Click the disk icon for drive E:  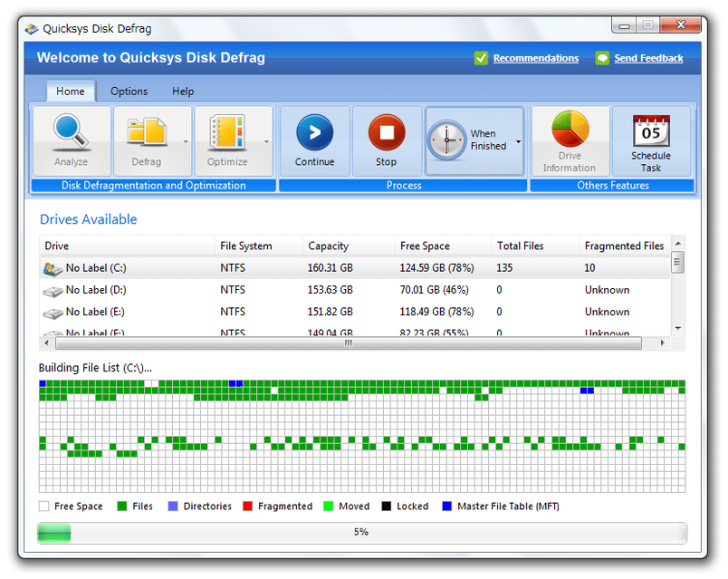[53, 314]
